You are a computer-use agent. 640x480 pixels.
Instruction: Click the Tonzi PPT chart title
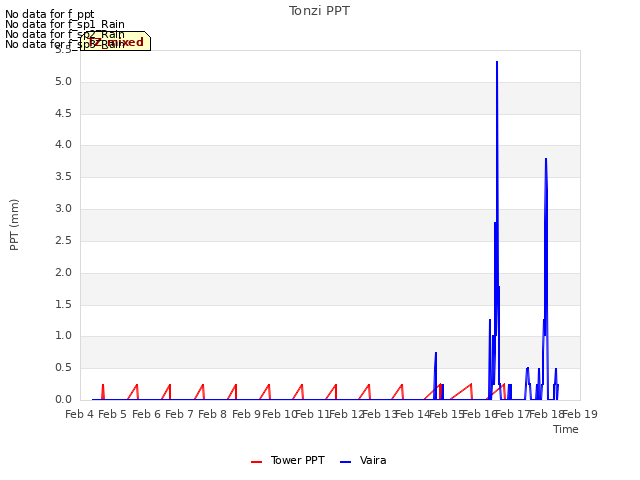click(319, 11)
